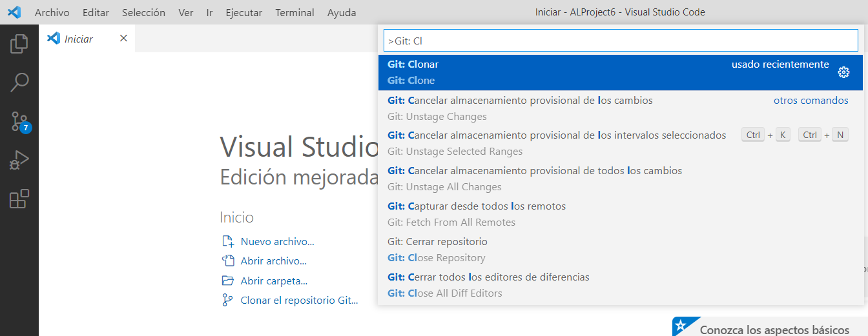Open the Terminal menu
The width and height of the screenshot is (868, 336).
(294, 12)
